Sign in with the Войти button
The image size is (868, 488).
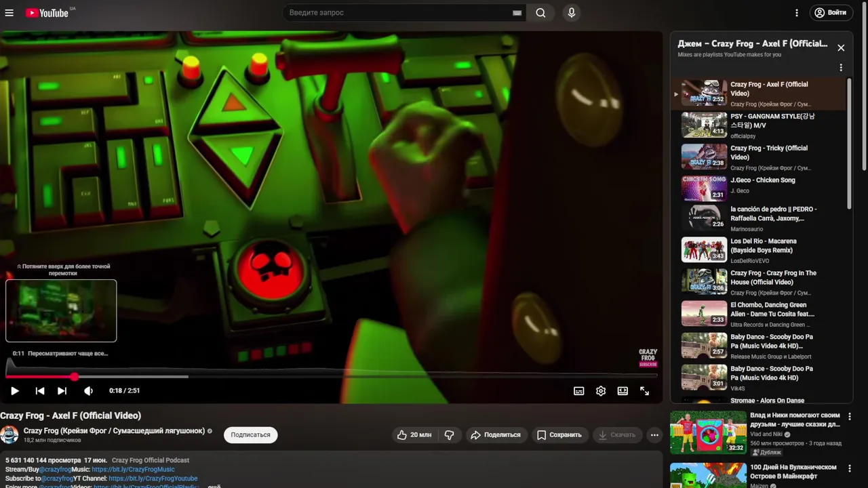(x=831, y=13)
